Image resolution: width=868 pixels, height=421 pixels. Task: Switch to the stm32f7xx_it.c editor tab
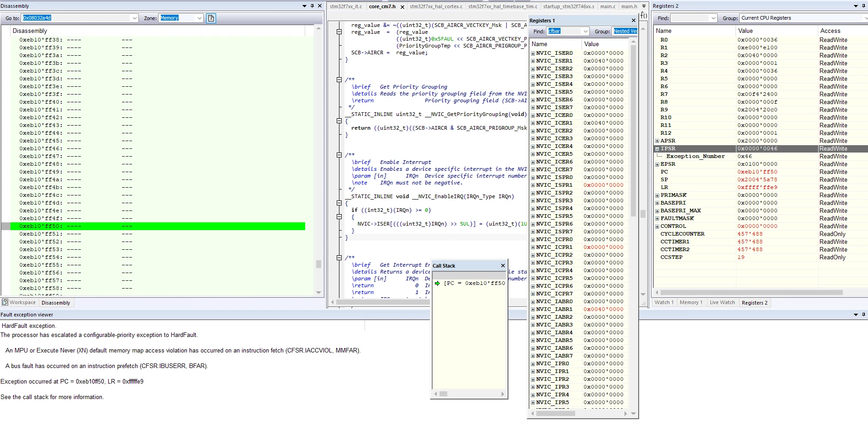pyautogui.click(x=346, y=6)
